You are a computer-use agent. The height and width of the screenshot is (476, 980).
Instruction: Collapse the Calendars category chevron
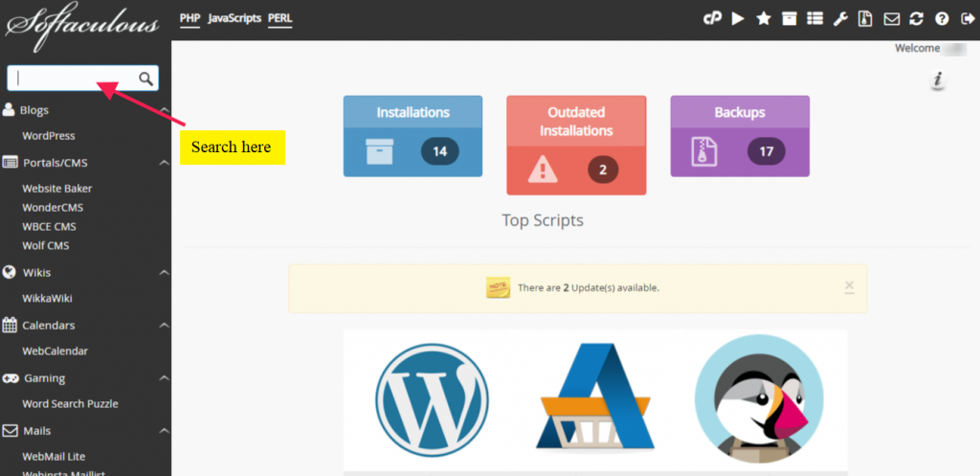point(165,326)
